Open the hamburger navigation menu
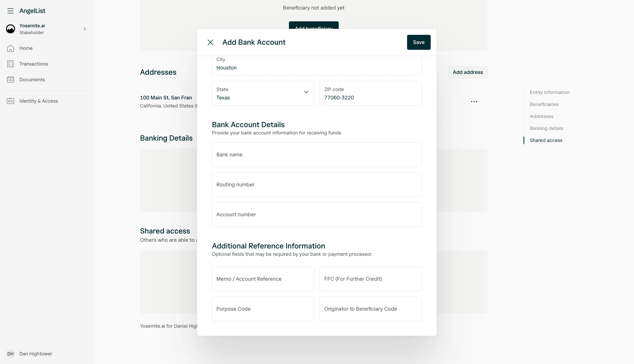 10,11
